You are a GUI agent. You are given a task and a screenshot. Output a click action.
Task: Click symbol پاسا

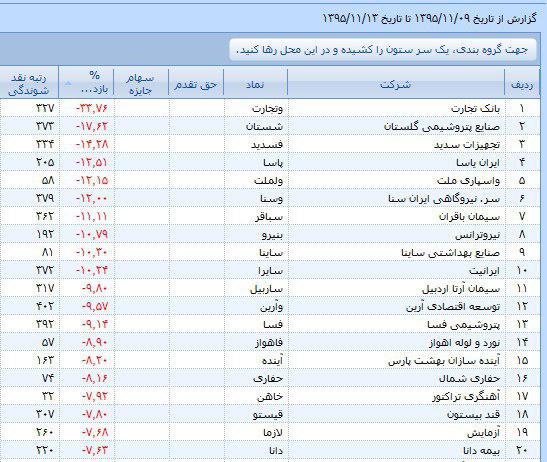(273, 163)
